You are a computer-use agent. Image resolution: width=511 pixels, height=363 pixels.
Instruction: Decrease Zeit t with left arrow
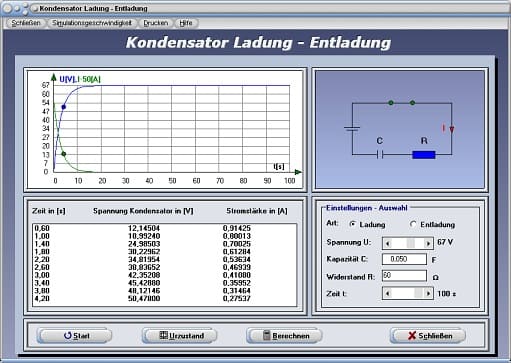point(387,294)
